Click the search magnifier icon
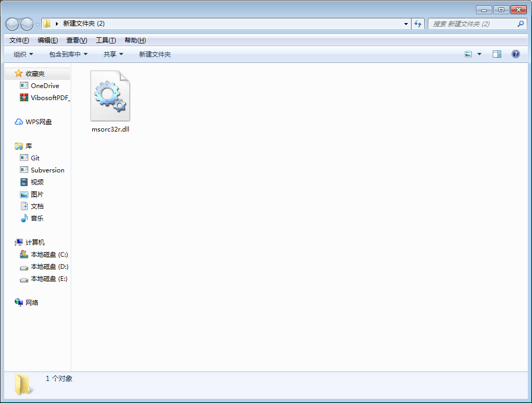532x403 pixels. click(x=520, y=24)
